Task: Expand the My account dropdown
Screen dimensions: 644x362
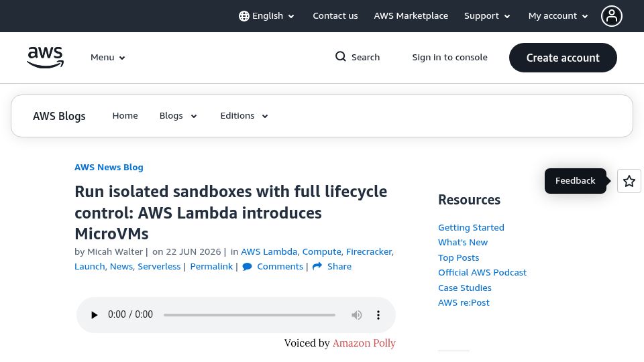Action: point(558,16)
